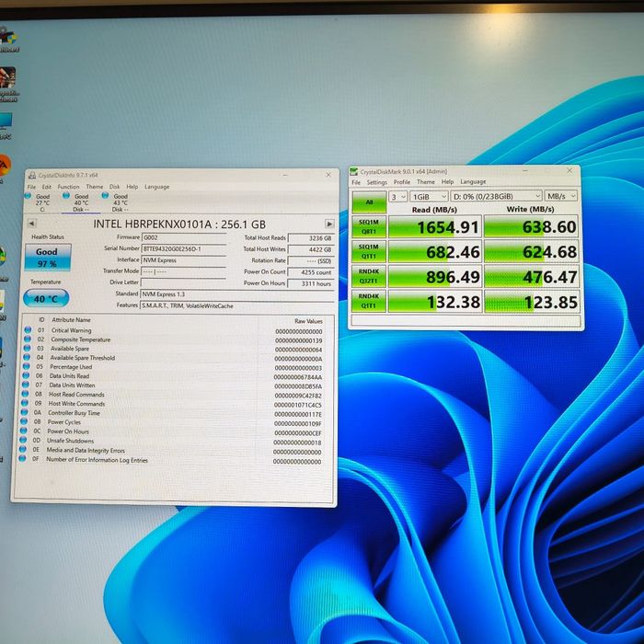The width and height of the screenshot is (644, 644).
Task: Open target drive dropdown D: 0%
Action: 496,196
